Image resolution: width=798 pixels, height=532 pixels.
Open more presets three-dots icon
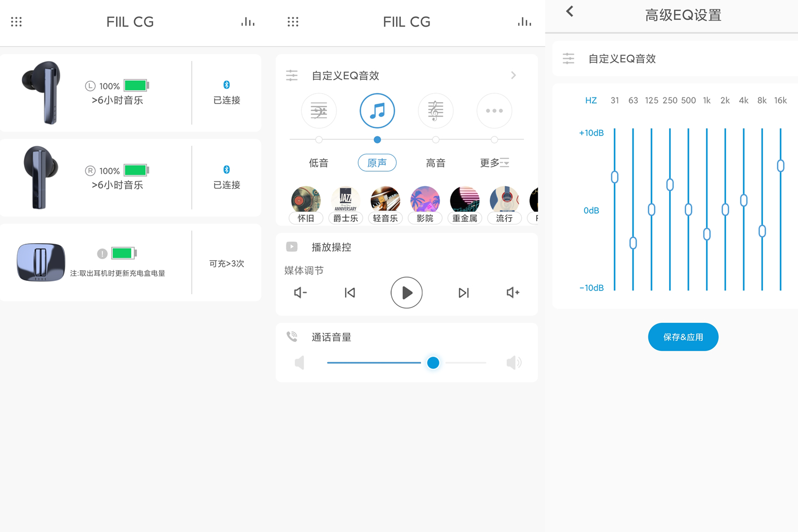point(494,111)
